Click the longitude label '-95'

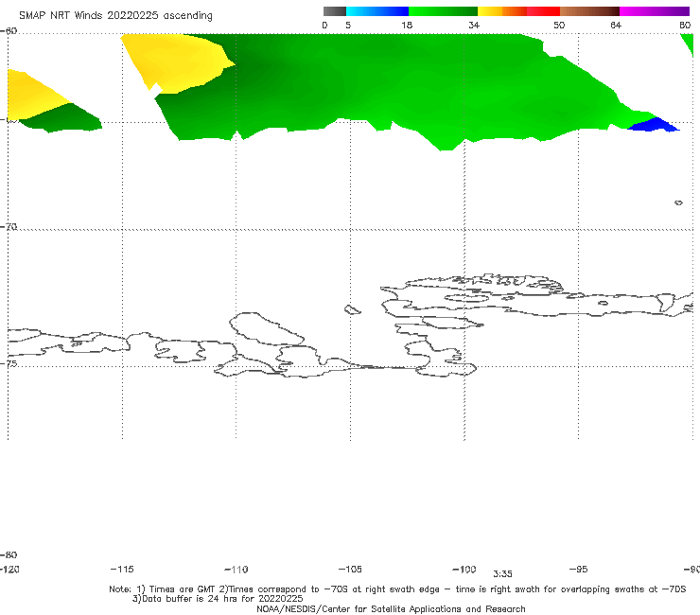tap(579, 569)
